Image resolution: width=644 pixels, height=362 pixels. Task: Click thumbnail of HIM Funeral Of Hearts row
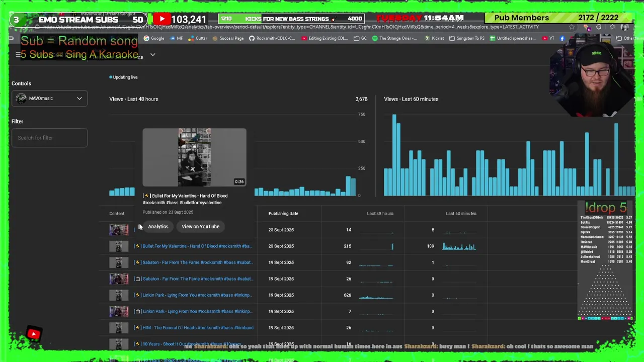119,328
